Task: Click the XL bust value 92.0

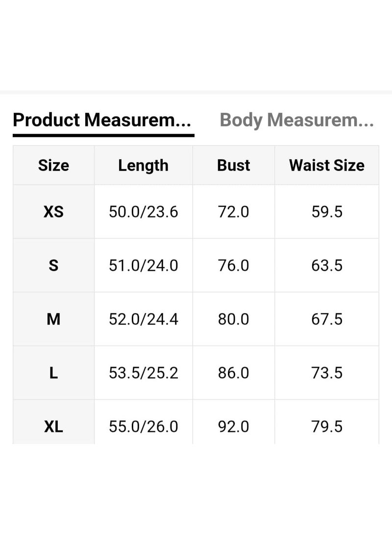Action: tap(234, 427)
